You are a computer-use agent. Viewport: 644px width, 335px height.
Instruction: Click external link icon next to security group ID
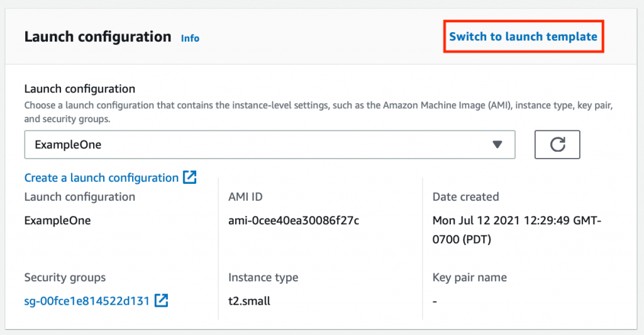click(x=162, y=301)
